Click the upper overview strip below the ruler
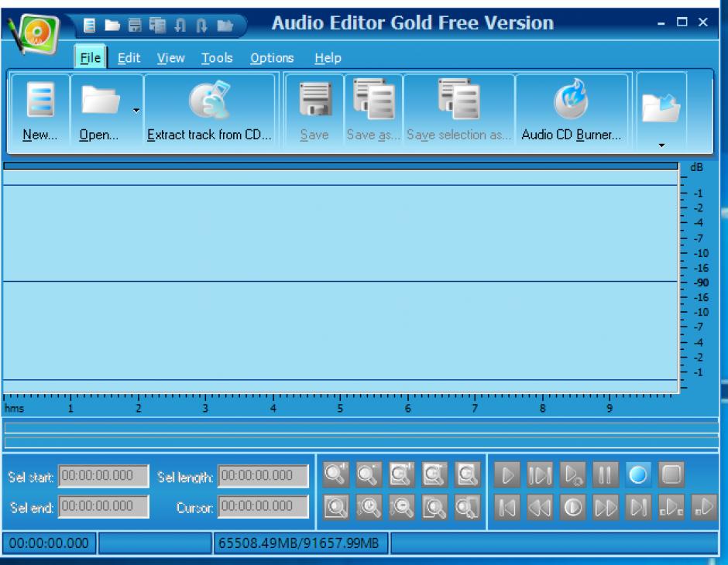Screen dimensions: 728x565 pyautogui.click(x=361, y=428)
